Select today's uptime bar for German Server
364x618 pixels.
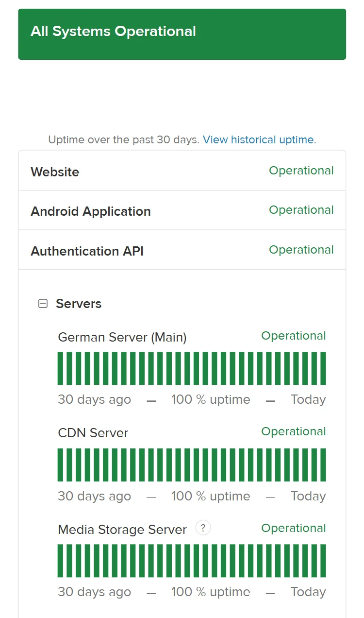323,368
